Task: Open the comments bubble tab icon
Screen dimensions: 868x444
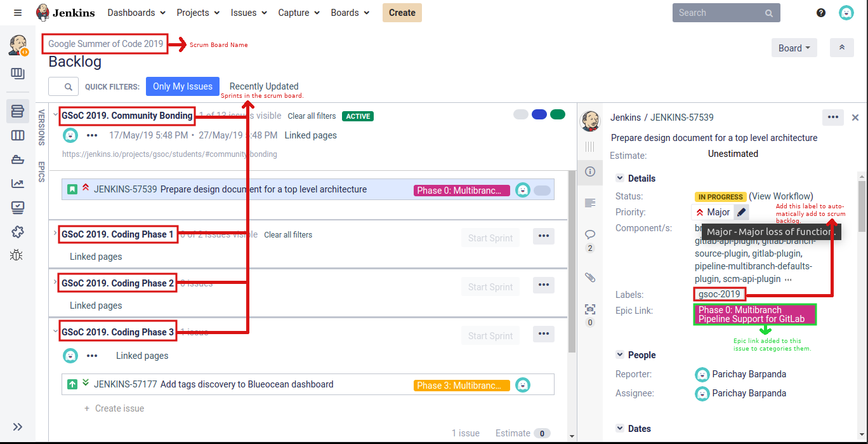Action: coord(590,234)
